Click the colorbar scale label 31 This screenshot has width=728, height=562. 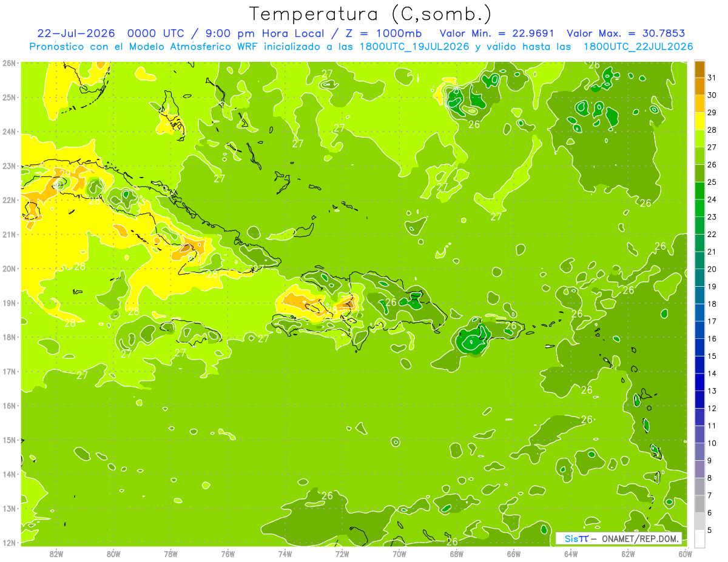[713, 78]
